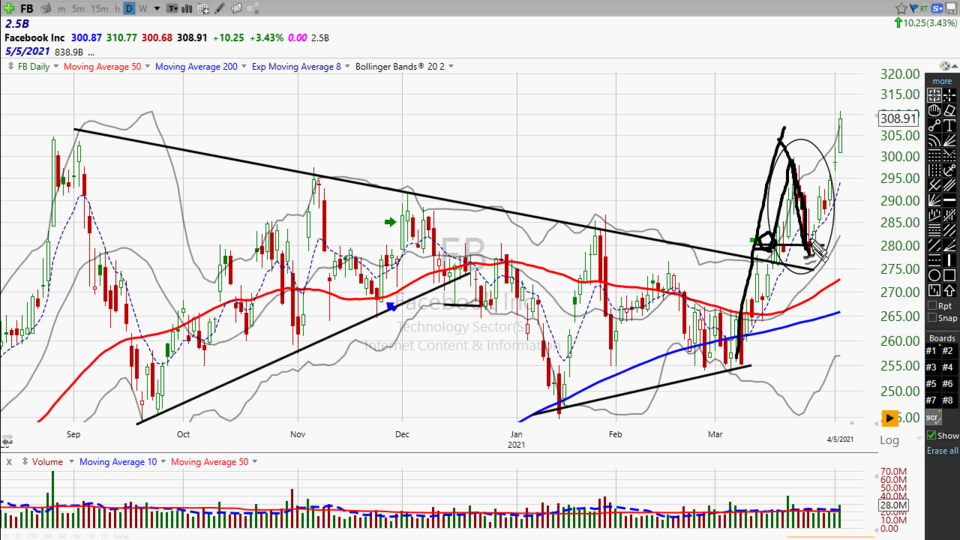Click Erase all drawings link
Image resolution: width=960 pixels, height=540 pixels.
[941, 451]
